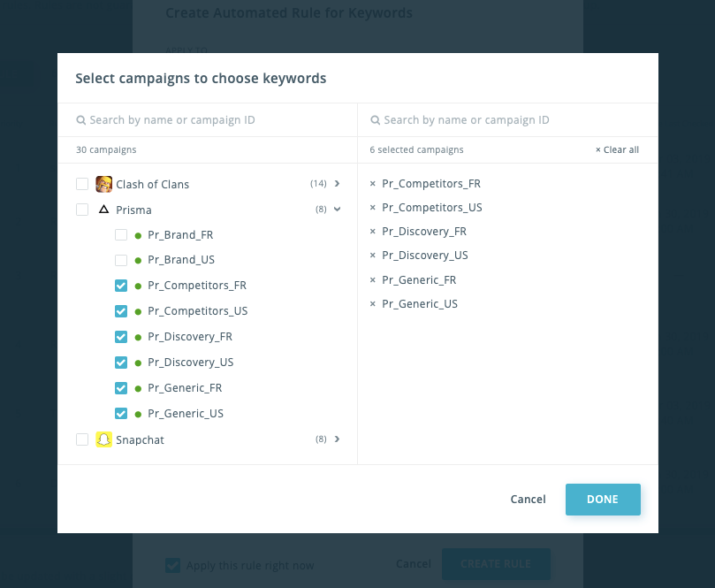Uncheck the Pr_Discovery_FR campaign checkbox
The height and width of the screenshot is (588, 715).
(x=121, y=337)
